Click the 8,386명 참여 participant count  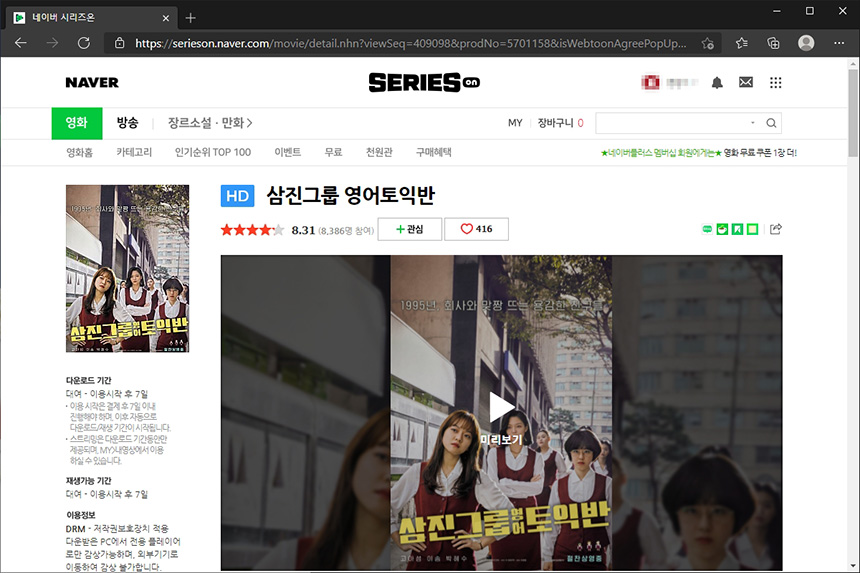click(346, 231)
